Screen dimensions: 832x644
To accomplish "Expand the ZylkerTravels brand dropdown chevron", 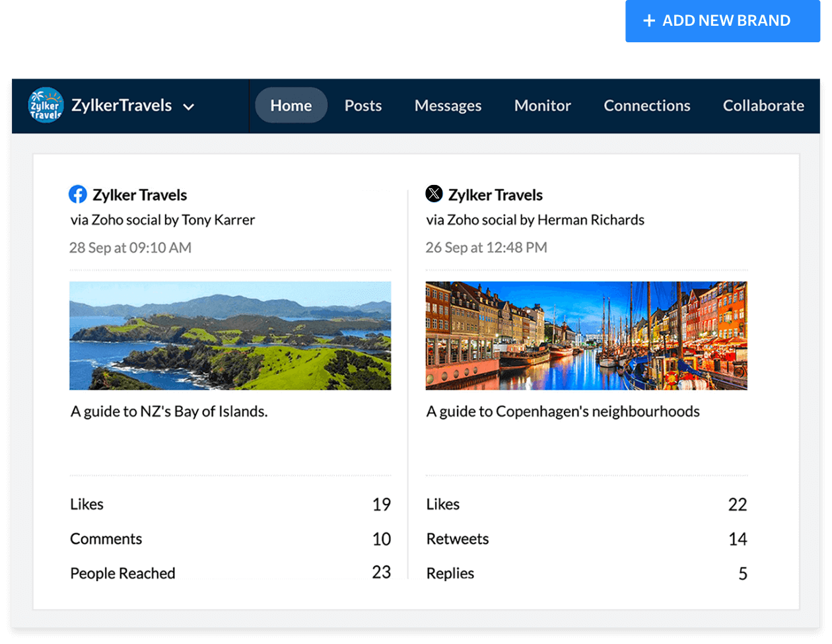I will [x=189, y=107].
